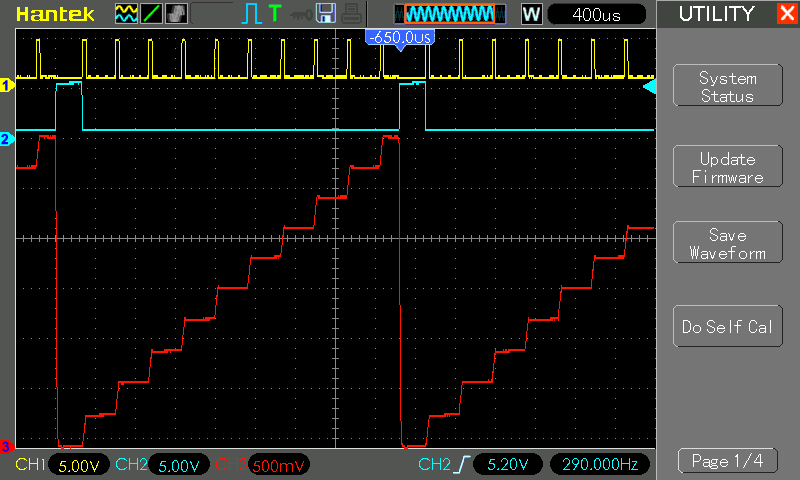The image size is (800, 480).
Task: Go to next page via Page 1/4
Action: coord(727,461)
